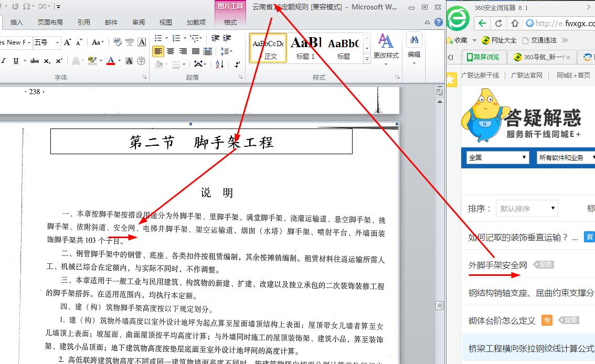The image size is (595, 364).
Task: Click the redo/repeat icon in quick access toolbar
Action: [x=15, y=6]
